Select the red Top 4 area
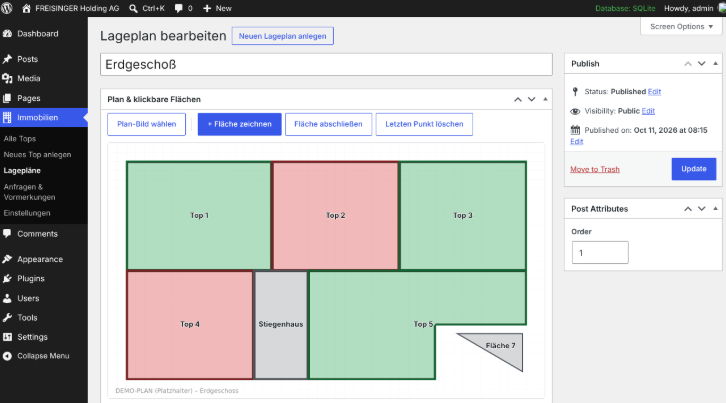This screenshot has width=726, height=403. tap(190, 324)
